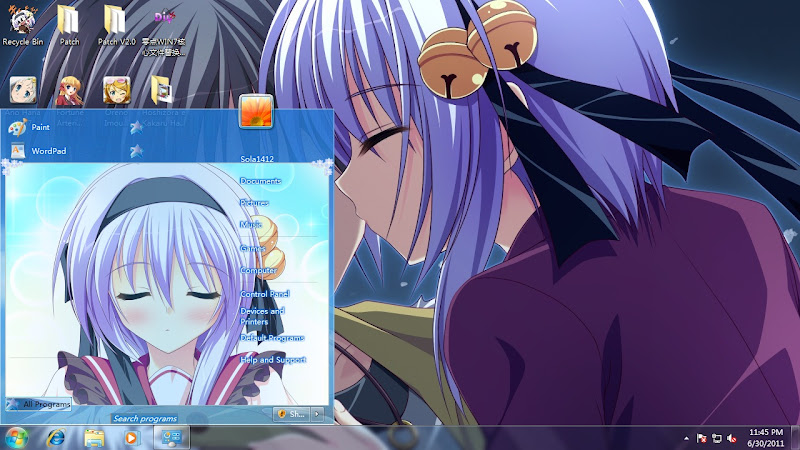This screenshot has width=800, height=450.
Task: Click the Search programs box
Action: pyautogui.click(x=145, y=418)
